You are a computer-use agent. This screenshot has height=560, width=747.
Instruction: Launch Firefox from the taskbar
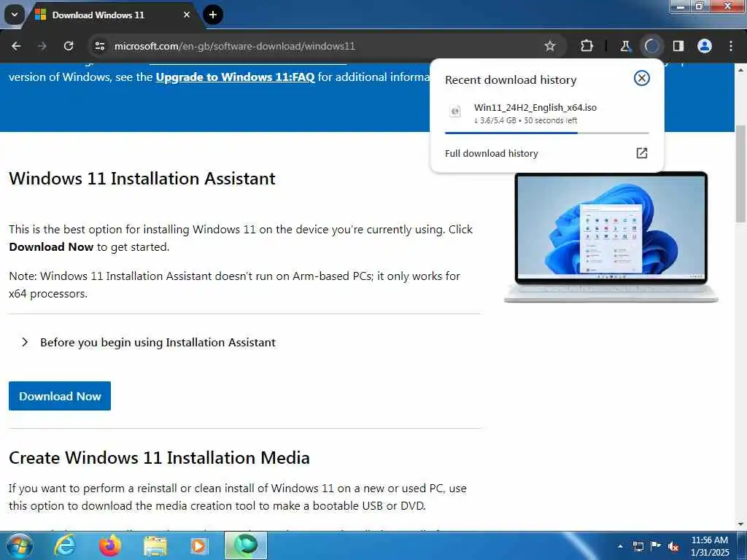[x=110, y=545]
